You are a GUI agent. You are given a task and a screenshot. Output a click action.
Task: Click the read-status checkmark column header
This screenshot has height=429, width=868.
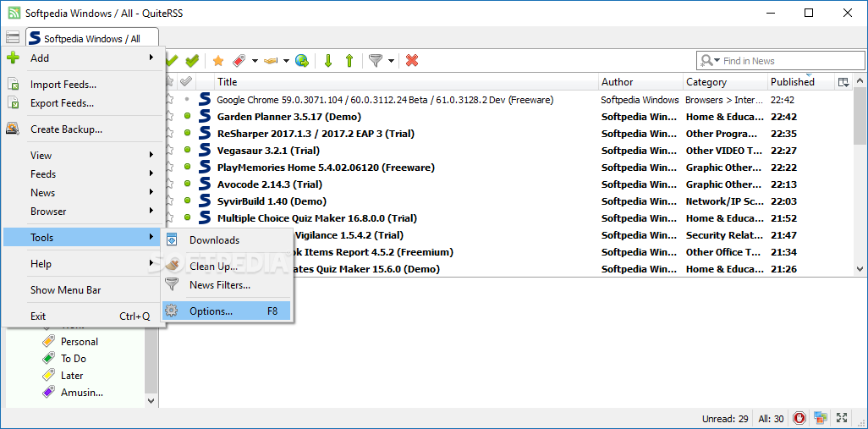(x=186, y=81)
